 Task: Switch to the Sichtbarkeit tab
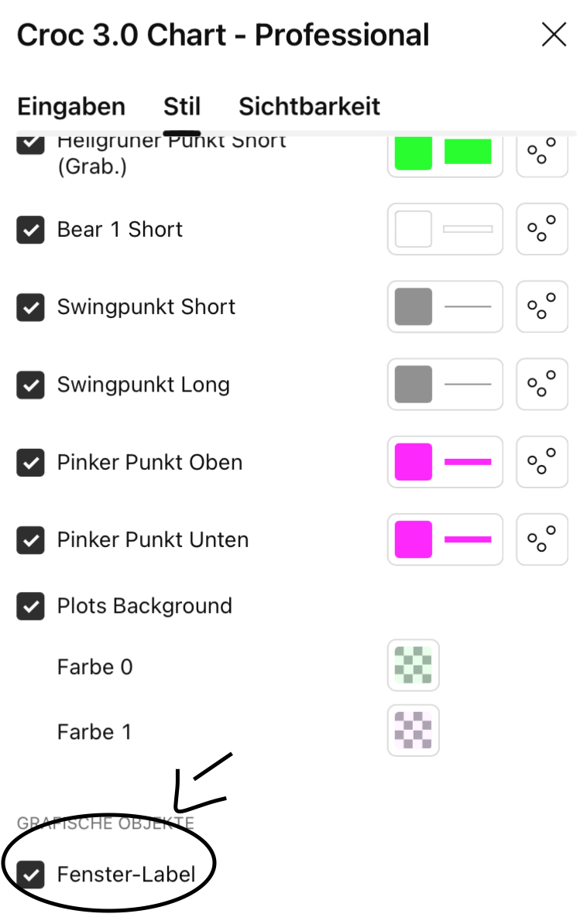[x=309, y=106]
